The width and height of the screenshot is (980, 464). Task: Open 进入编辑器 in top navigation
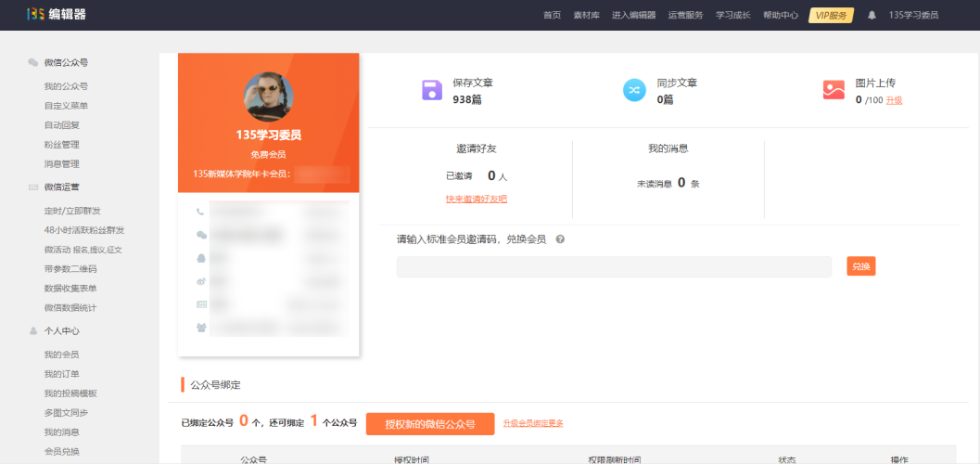click(x=634, y=15)
